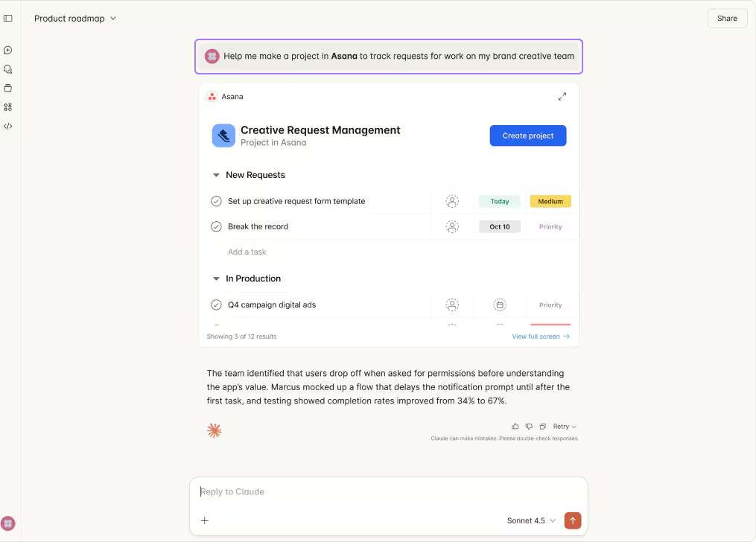Open the connected apps icon in sidebar
The height and width of the screenshot is (542, 756).
tap(8, 106)
